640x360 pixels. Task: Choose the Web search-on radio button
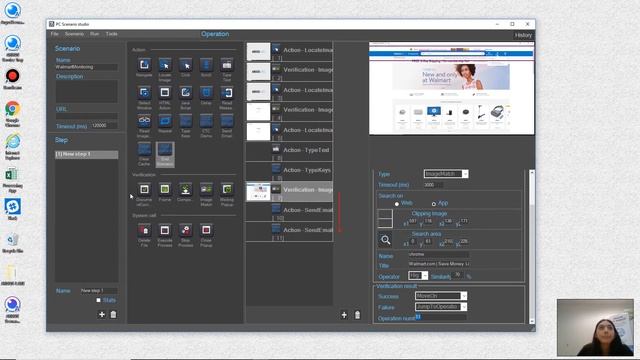(x=397, y=204)
